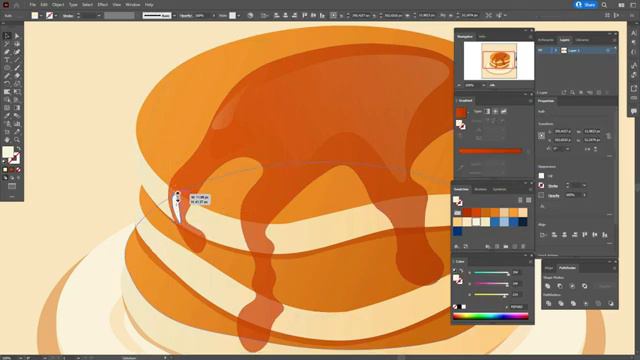
Task: Select the Selection tool
Action: point(7,36)
